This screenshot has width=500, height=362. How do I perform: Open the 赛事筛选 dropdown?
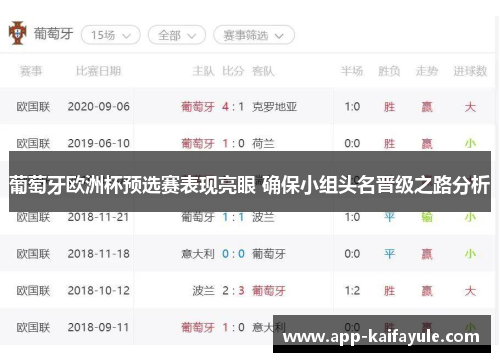coord(254,35)
